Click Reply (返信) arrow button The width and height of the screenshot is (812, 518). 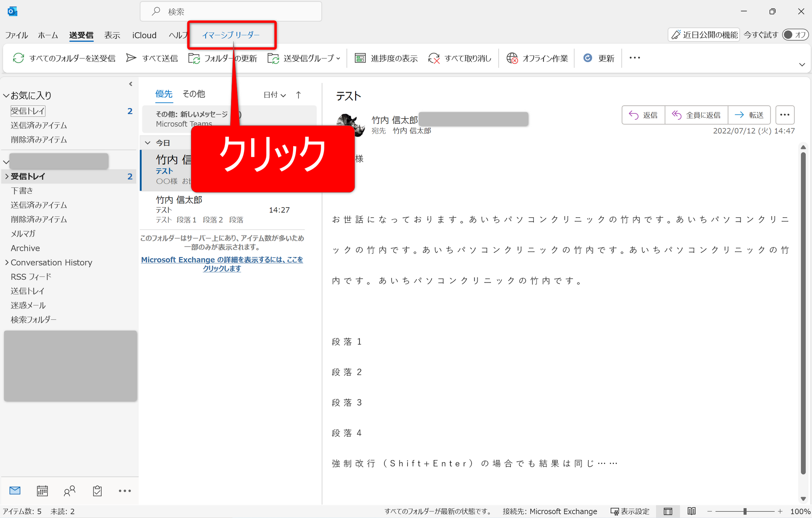(x=643, y=115)
